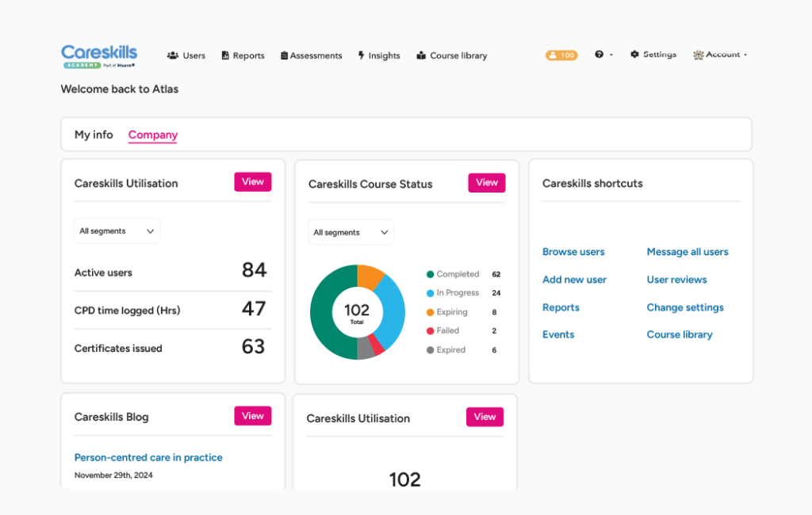Click the Reports document icon
This screenshot has width=812, height=515.
click(225, 55)
